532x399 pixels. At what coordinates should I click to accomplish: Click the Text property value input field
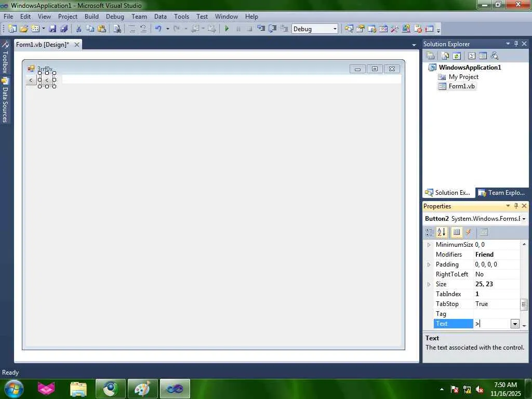point(492,324)
